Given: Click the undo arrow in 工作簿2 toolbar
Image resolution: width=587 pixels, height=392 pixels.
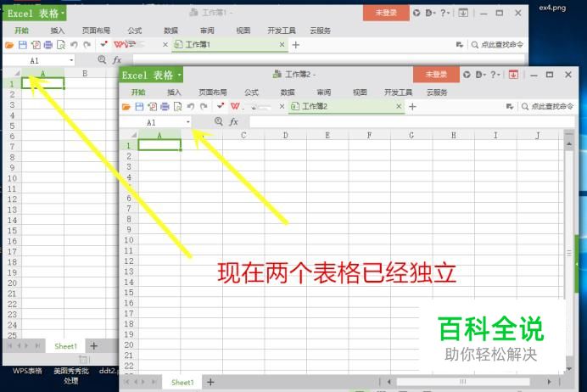Looking at the screenshot, I should click(191, 107).
